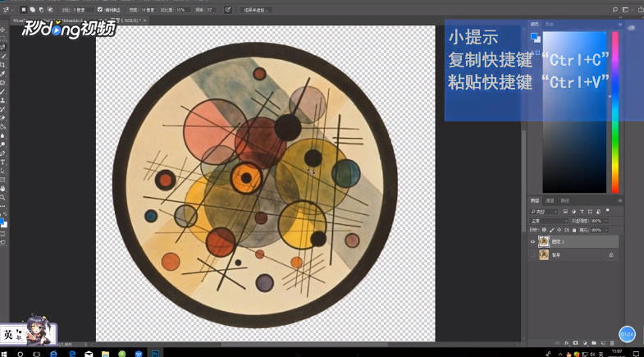Screen dimensions: 644x357
Task: Click the Select and Mask button
Action: 256,10
